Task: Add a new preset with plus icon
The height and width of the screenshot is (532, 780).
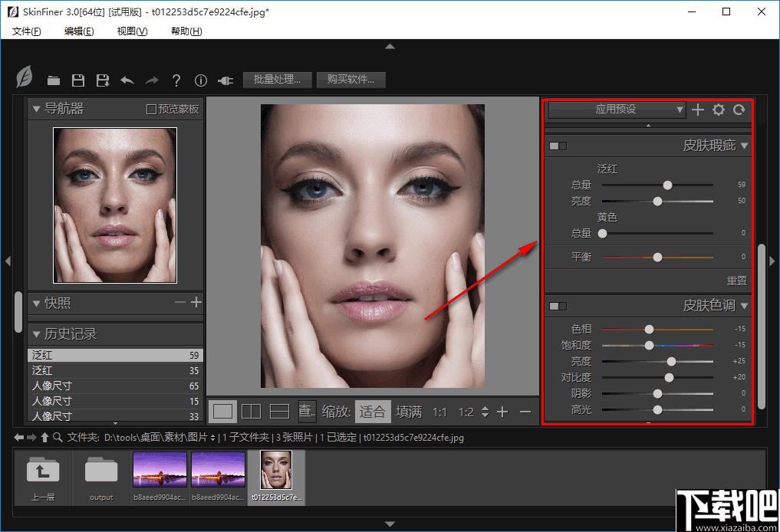Action: 698,110
